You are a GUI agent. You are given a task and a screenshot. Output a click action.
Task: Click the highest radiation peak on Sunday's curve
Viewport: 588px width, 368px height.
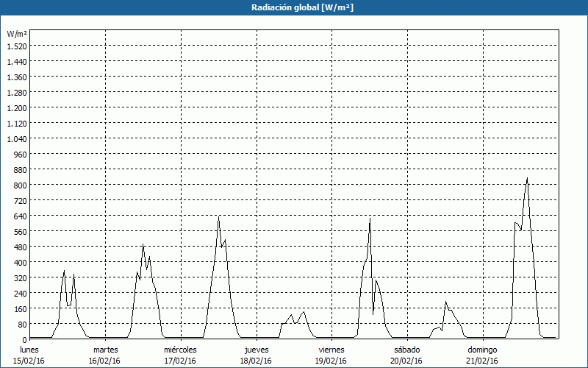pos(527,178)
